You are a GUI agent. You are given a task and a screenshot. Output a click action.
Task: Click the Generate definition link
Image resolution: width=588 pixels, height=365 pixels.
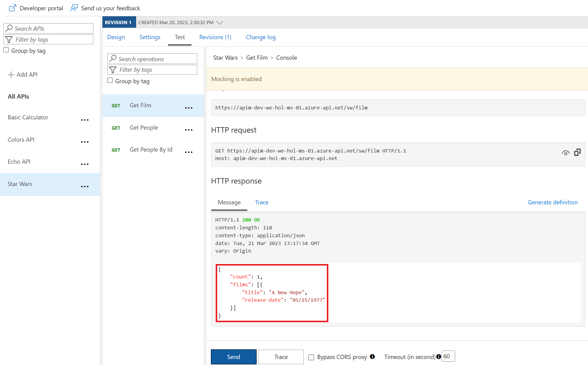(x=553, y=202)
